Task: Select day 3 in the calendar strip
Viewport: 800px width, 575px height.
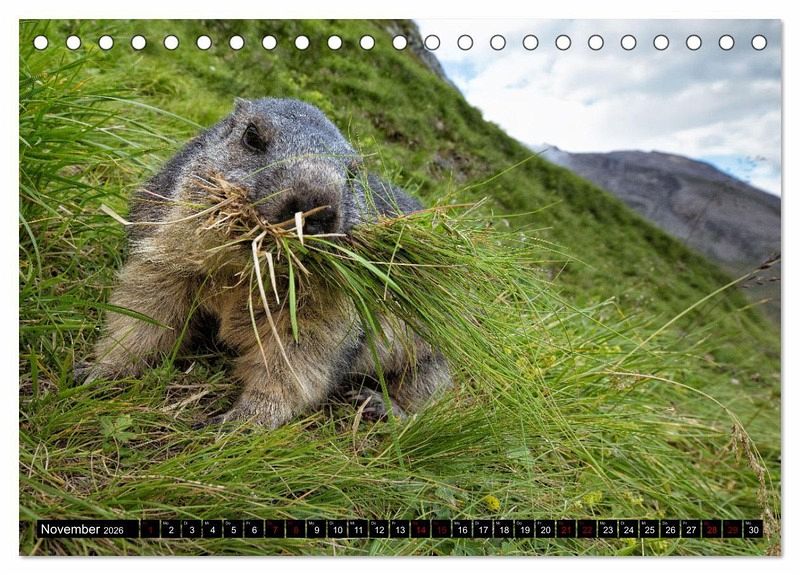Action: click(x=192, y=530)
